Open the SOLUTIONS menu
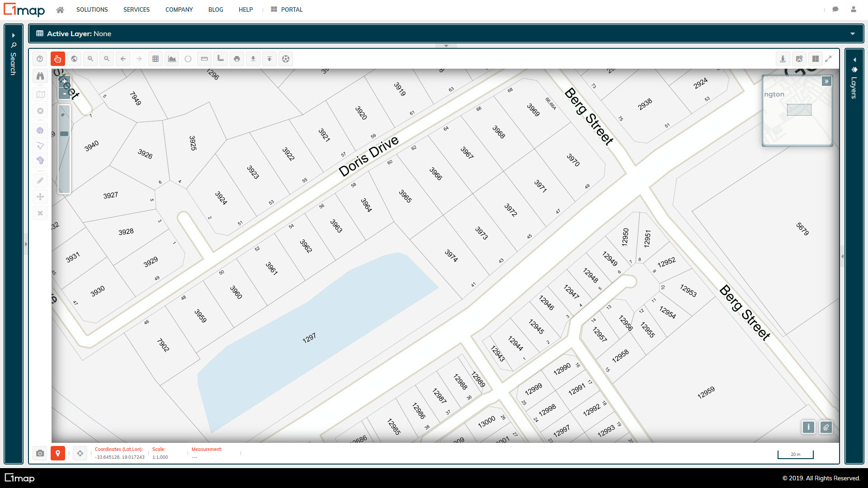The height and width of the screenshot is (488, 868). pyautogui.click(x=92, y=9)
